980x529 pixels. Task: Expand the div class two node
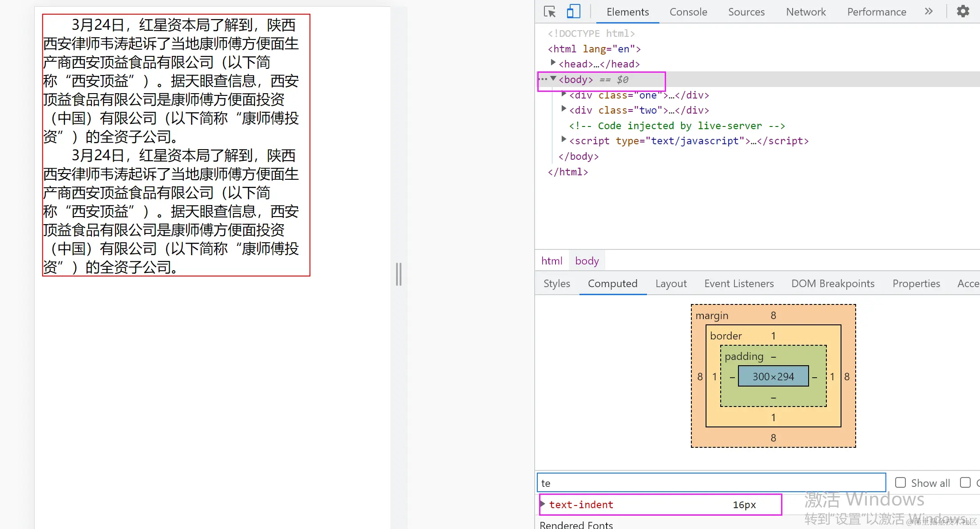[x=563, y=109]
